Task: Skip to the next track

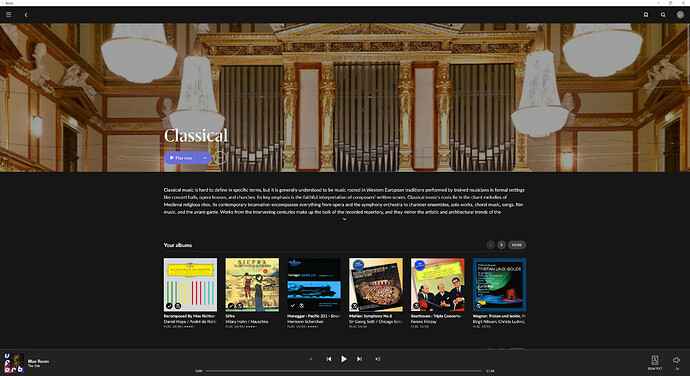Action: 359,359
